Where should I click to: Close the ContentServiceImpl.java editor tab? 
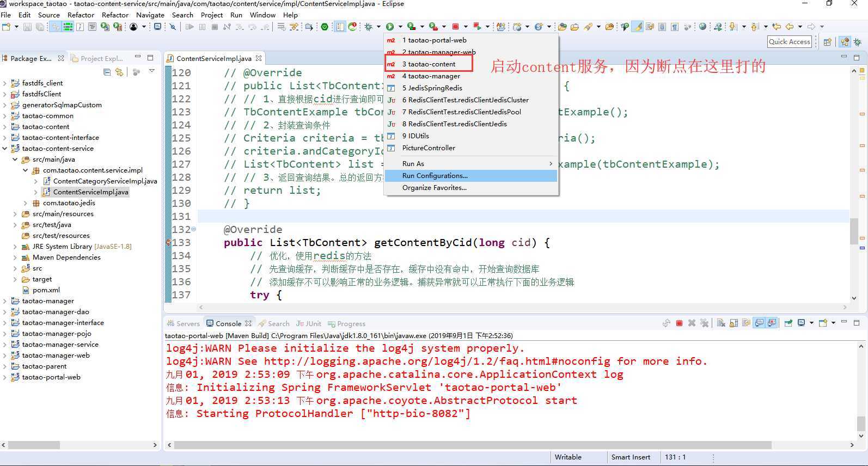(x=259, y=58)
